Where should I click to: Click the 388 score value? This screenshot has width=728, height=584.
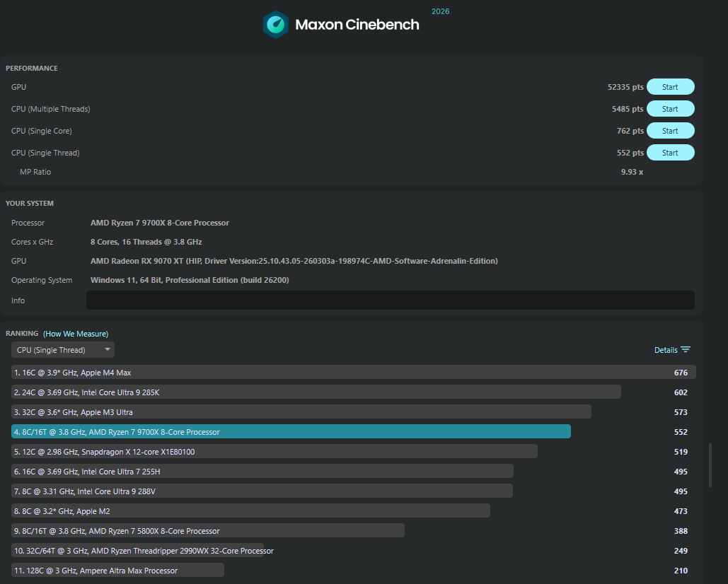tap(681, 531)
